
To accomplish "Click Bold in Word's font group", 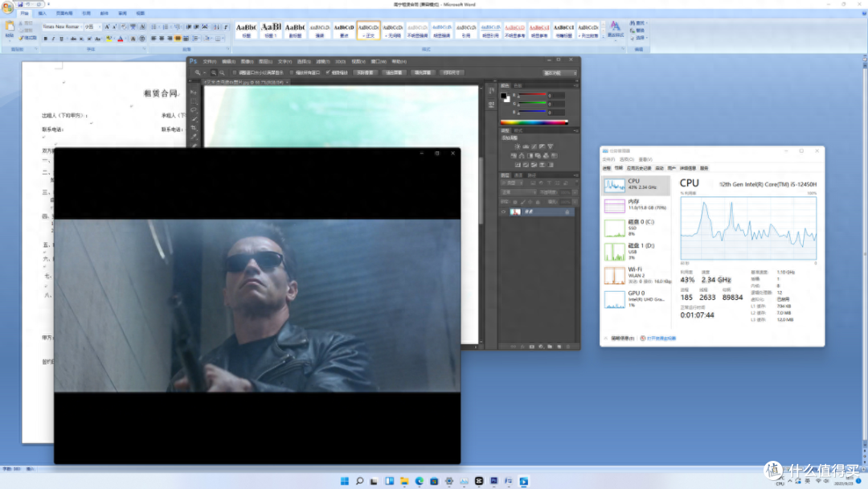I will tap(45, 39).
